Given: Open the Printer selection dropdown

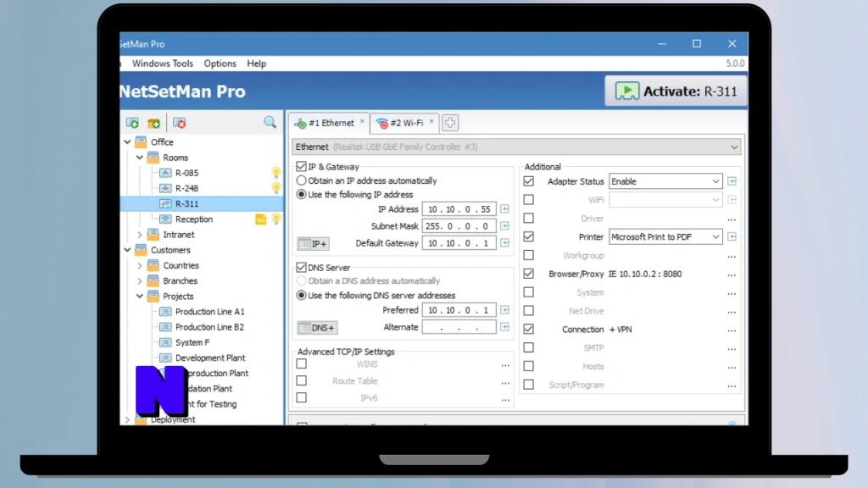Looking at the screenshot, I should pos(665,237).
